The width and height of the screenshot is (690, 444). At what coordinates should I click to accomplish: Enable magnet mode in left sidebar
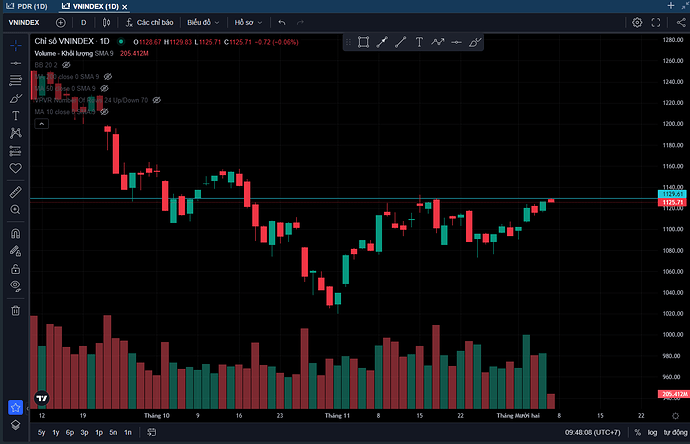(x=15, y=234)
